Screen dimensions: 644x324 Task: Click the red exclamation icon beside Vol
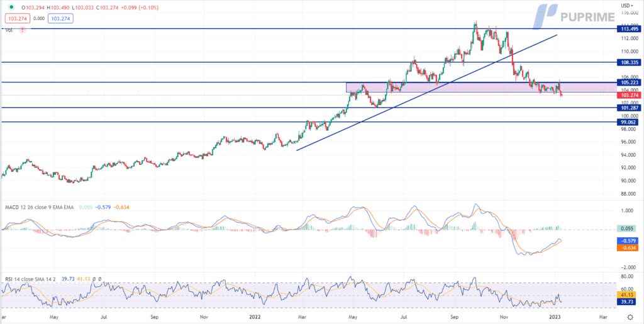pyautogui.click(x=22, y=30)
